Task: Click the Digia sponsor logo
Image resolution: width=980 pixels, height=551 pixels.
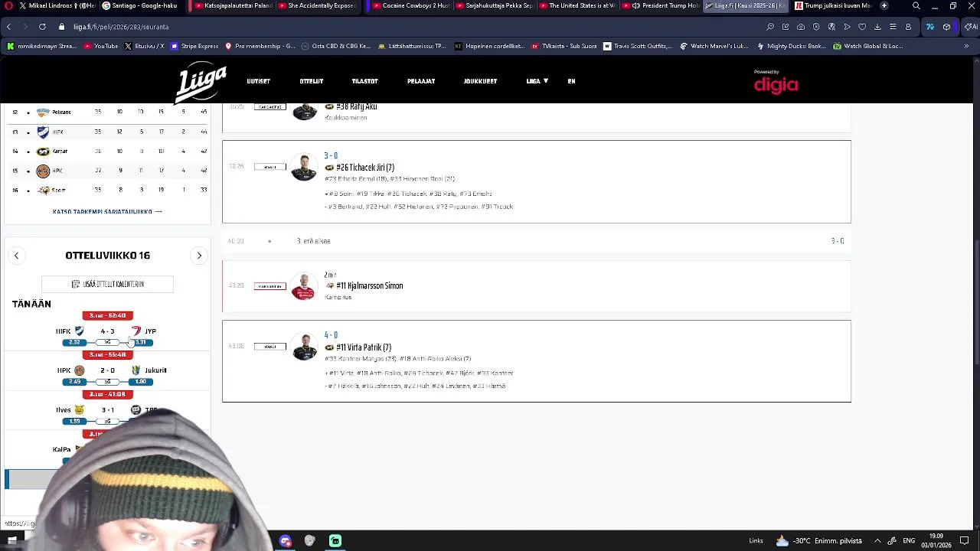Action: coord(776,83)
